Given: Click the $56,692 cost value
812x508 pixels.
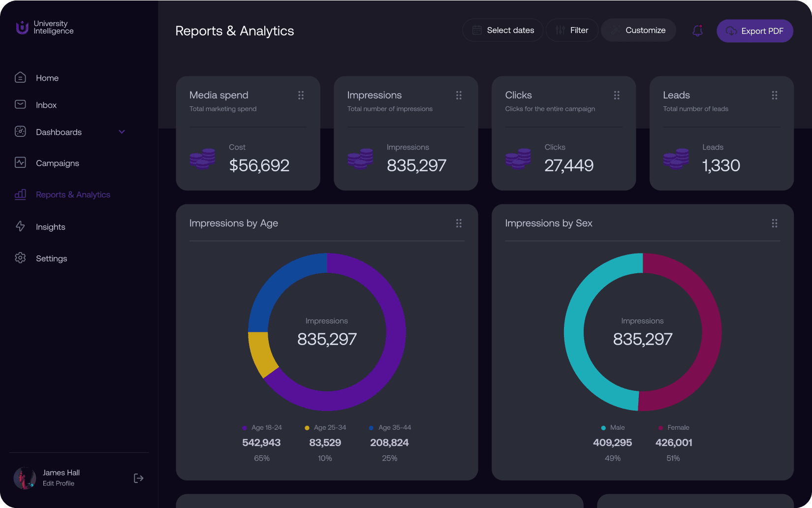Looking at the screenshot, I should click(259, 165).
